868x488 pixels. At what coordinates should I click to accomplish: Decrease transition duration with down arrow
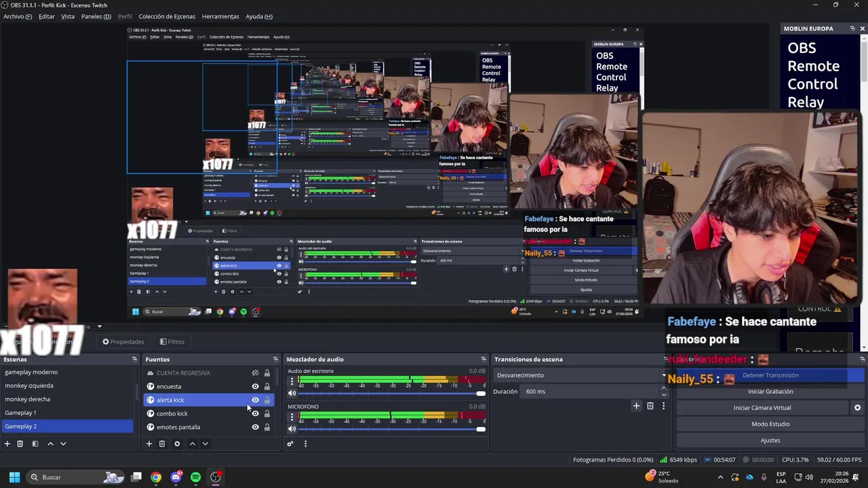point(664,394)
